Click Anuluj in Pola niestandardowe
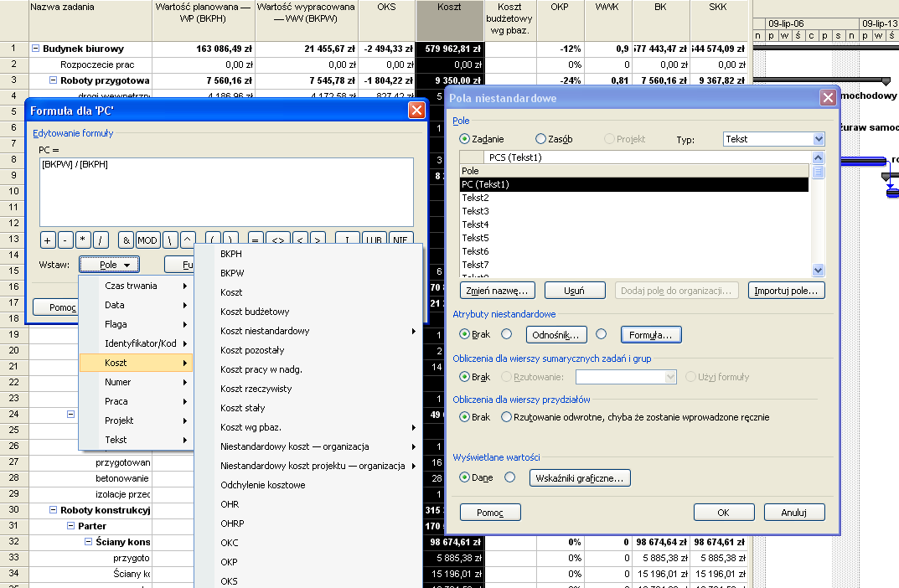Viewport: 899px width, 588px height. 794,513
